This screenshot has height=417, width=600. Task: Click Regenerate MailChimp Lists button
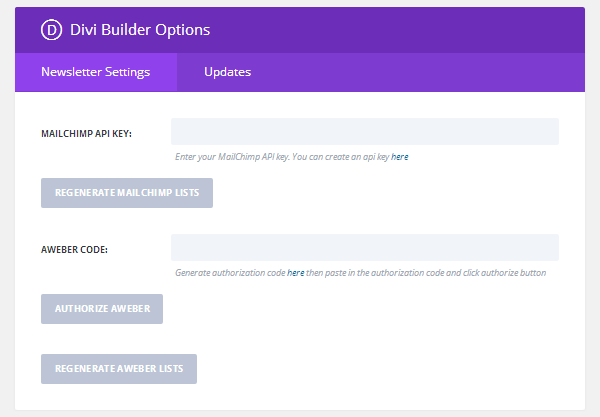[127, 193]
